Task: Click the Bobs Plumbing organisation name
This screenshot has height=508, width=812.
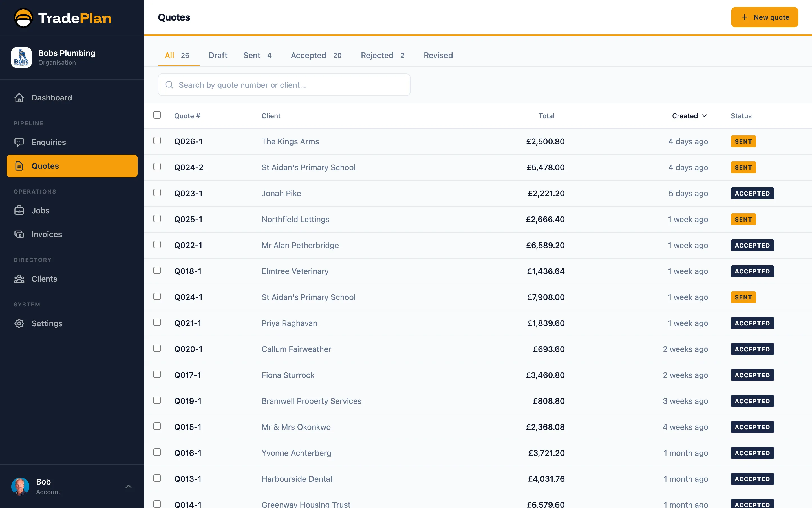Action: (x=67, y=53)
